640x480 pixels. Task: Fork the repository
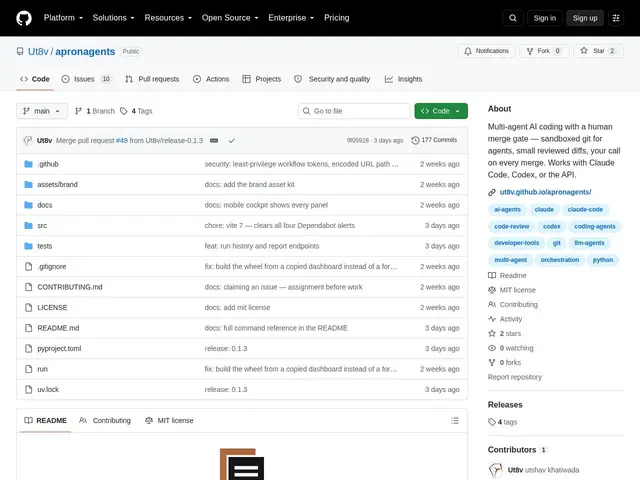pos(544,51)
